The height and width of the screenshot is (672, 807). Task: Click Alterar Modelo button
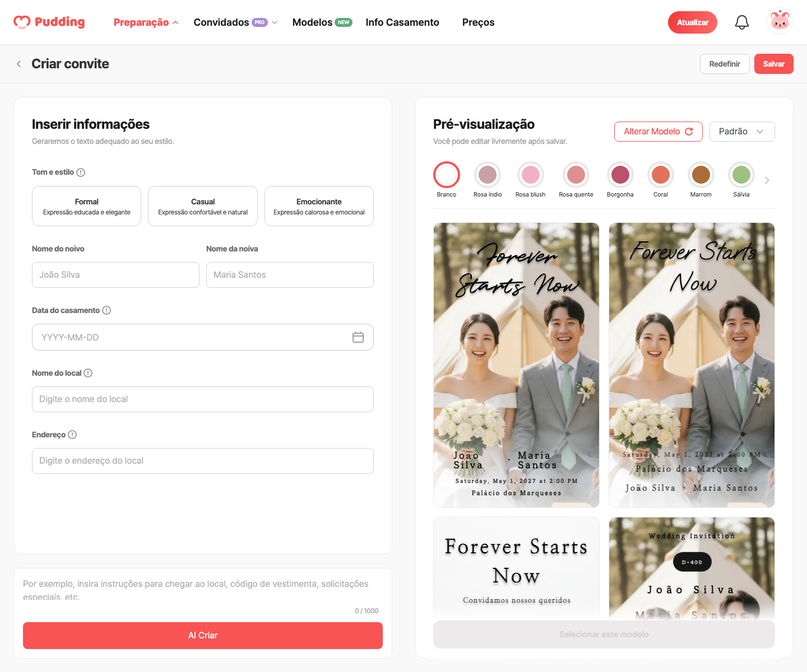click(658, 132)
